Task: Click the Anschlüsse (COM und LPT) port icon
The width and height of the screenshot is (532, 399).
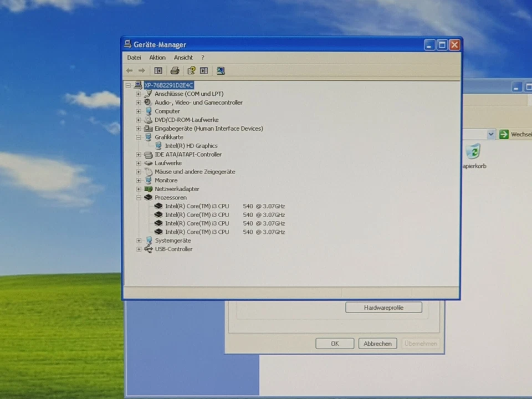Action: click(148, 94)
